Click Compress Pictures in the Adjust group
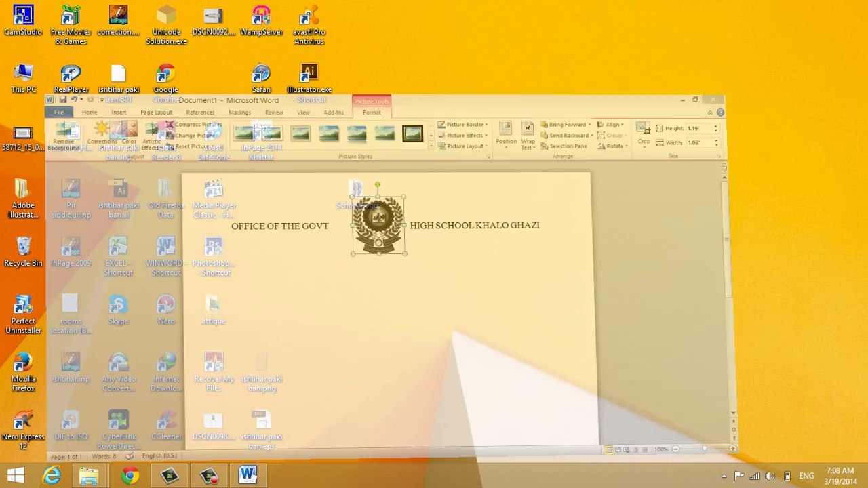Image resolution: width=868 pixels, height=488 pixels. point(194,125)
